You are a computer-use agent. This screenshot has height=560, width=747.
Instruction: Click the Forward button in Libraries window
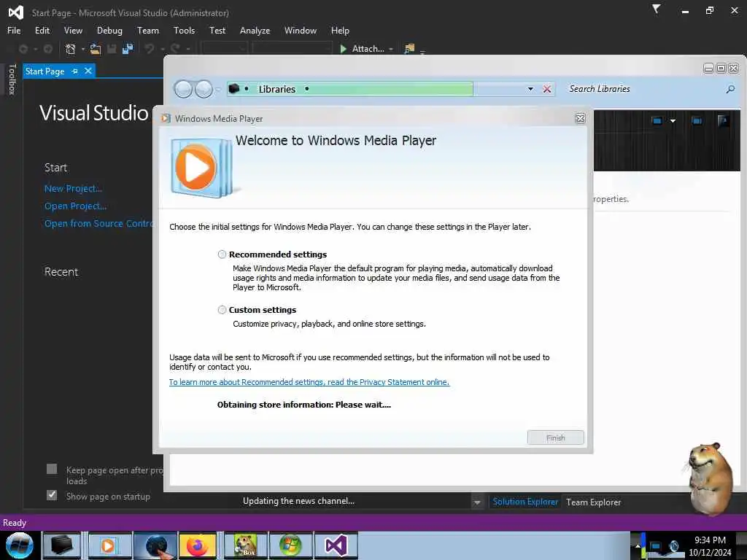pos(204,89)
